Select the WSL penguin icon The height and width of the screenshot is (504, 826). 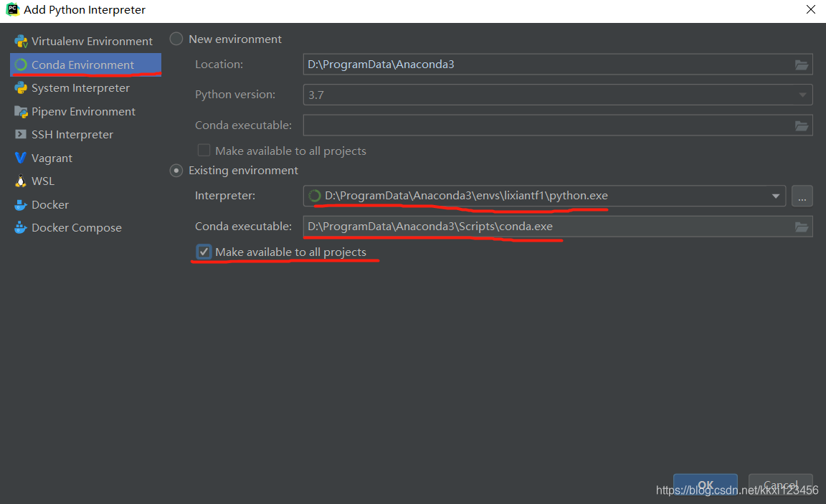pyautogui.click(x=21, y=181)
